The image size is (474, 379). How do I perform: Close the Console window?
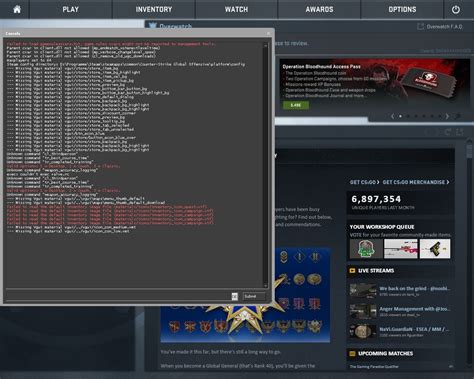click(x=268, y=33)
